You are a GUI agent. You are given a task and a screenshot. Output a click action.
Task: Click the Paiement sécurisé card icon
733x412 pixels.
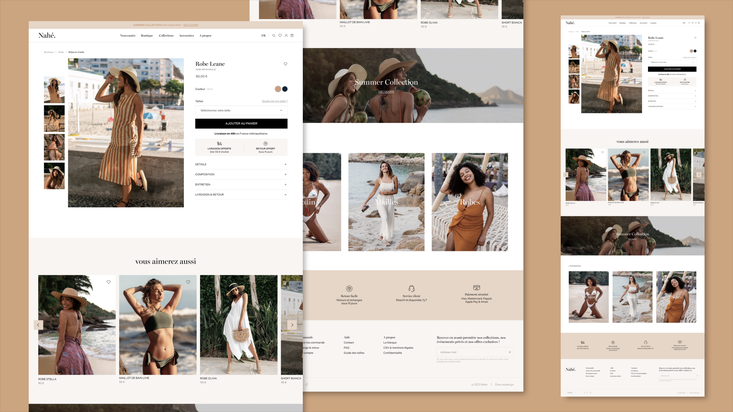point(476,288)
